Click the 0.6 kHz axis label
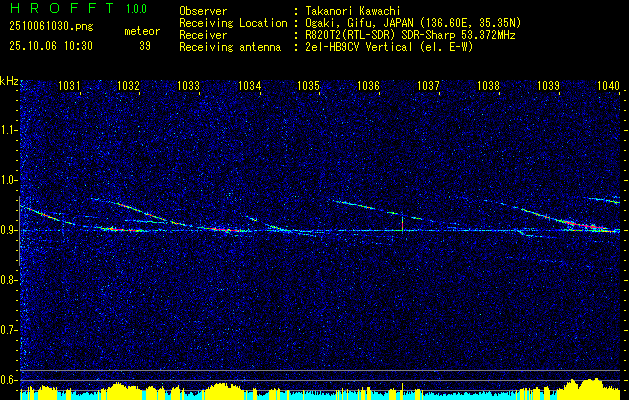This screenshot has width=629, height=400. pos(8,380)
